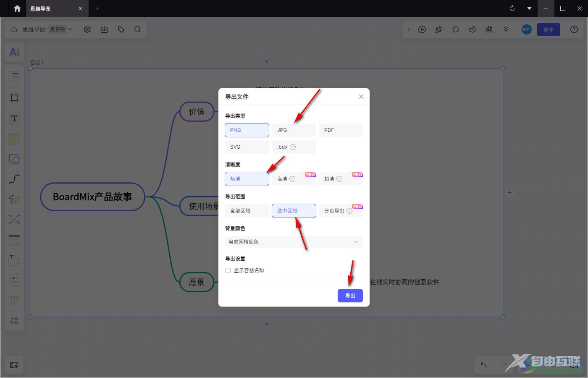
Task: Open the comments bubble icon
Action: point(456,29)
